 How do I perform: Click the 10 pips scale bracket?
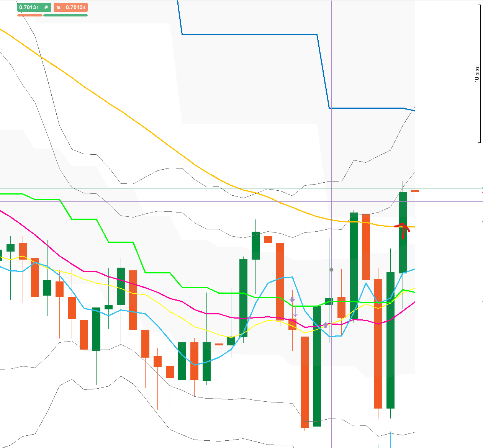479,74
